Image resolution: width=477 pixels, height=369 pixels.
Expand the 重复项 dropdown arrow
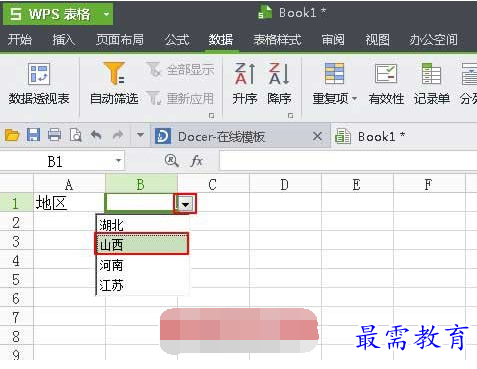(354, 99)
